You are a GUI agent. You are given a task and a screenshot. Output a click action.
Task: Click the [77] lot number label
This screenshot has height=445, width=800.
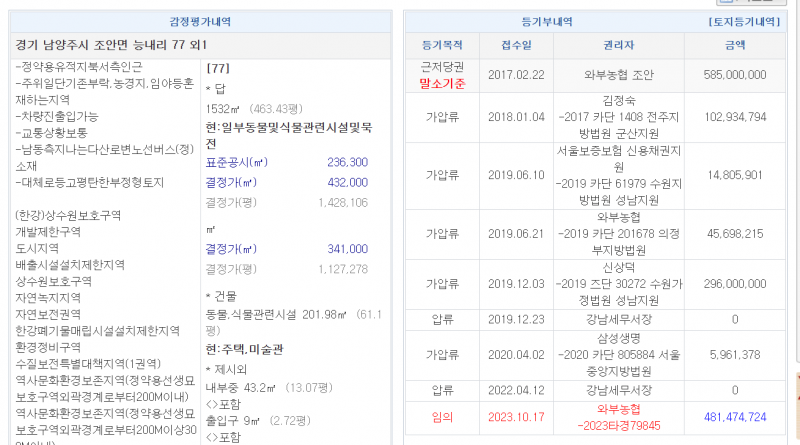pyautogui.click(x=218, y=69)
